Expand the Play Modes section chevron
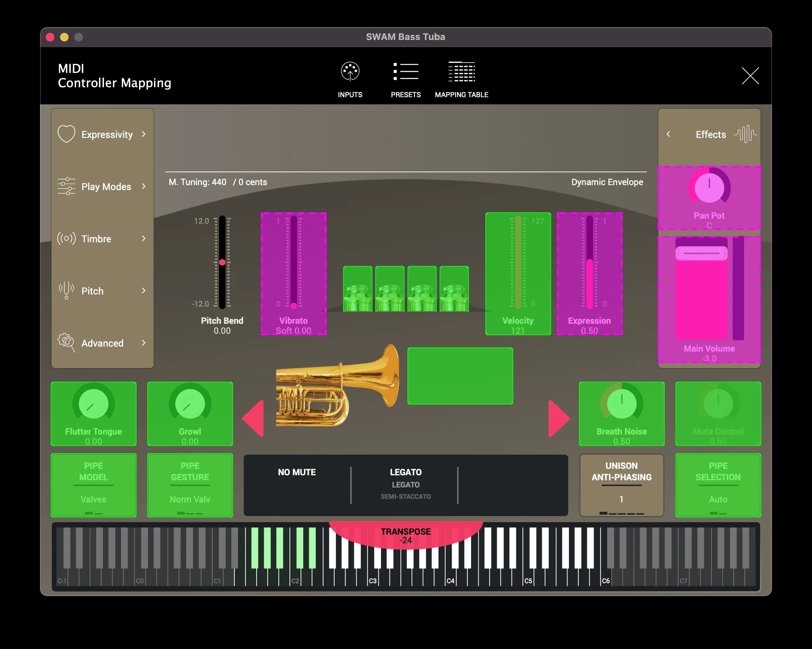 [143, 187]
